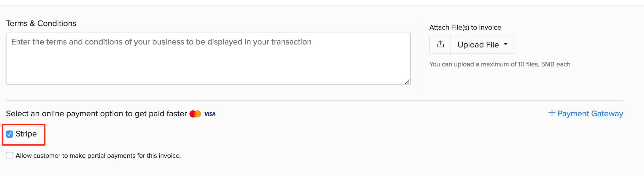Viewport: 644px width, 175px height.
Task: Click the Attach File(s) to Invoice heading
Action: coord(465,27)
